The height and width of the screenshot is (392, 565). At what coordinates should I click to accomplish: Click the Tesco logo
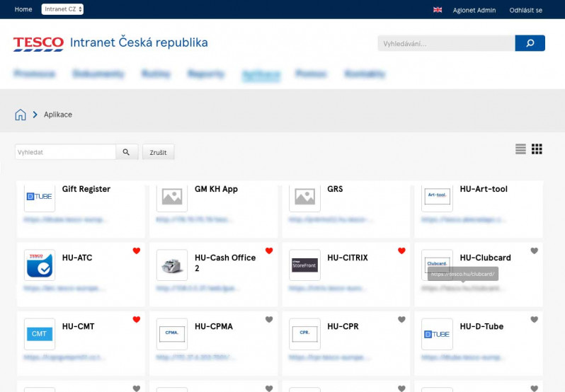pyautogui.click(x=38, y=44)
